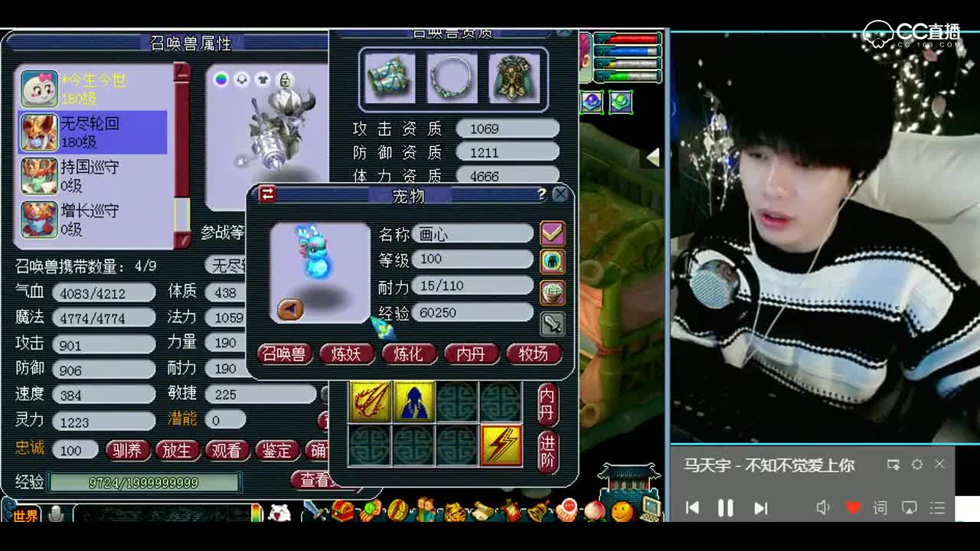This screenshot has height=551, width=980.
Task: Click the 气血 value 4083/4212
Action: [x=103, y=293]
